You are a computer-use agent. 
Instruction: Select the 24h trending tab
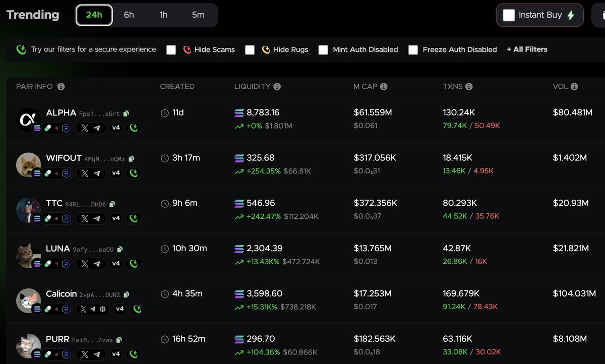[94, 15]
